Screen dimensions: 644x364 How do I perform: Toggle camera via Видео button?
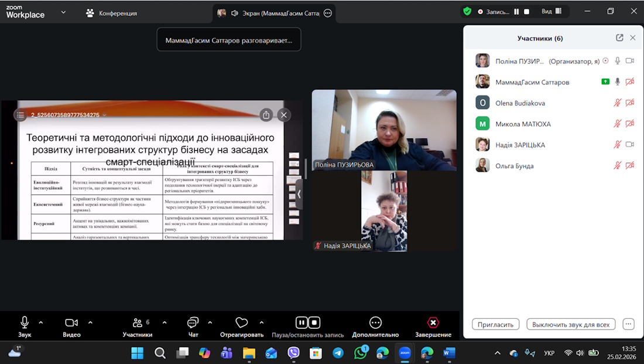(x=71, y=323)
